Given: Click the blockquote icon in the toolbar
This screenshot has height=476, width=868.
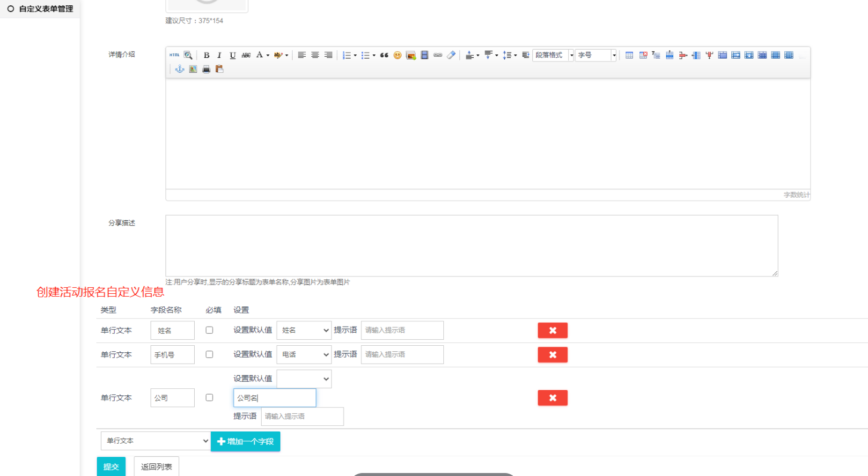Looking at the screenshot, I should point(384,55).
